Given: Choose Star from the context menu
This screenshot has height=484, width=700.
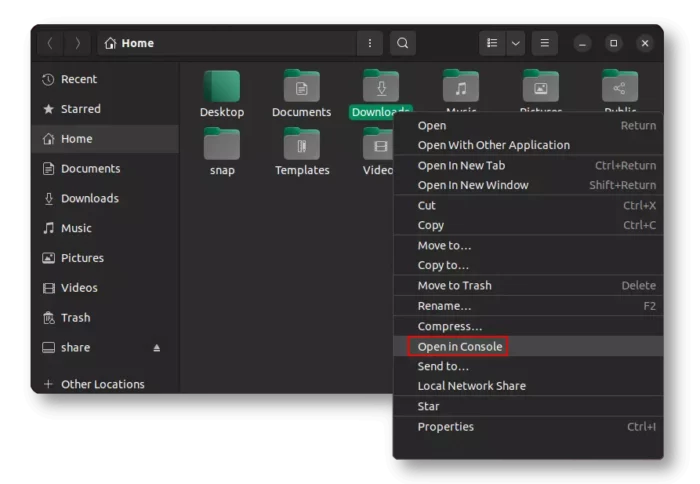Looking at the screenshot, I should (528, 407).
